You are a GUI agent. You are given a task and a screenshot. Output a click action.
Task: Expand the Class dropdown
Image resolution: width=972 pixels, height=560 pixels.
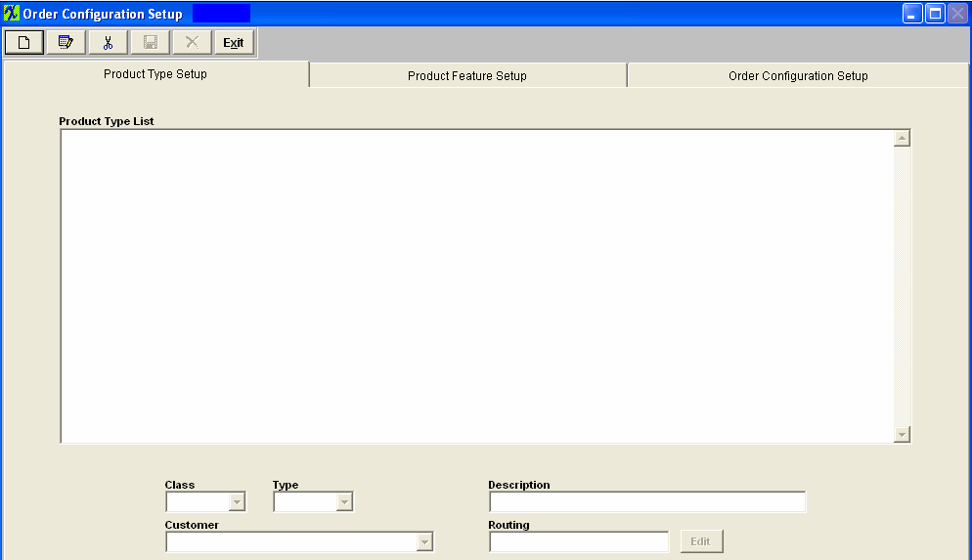point(237,501)
